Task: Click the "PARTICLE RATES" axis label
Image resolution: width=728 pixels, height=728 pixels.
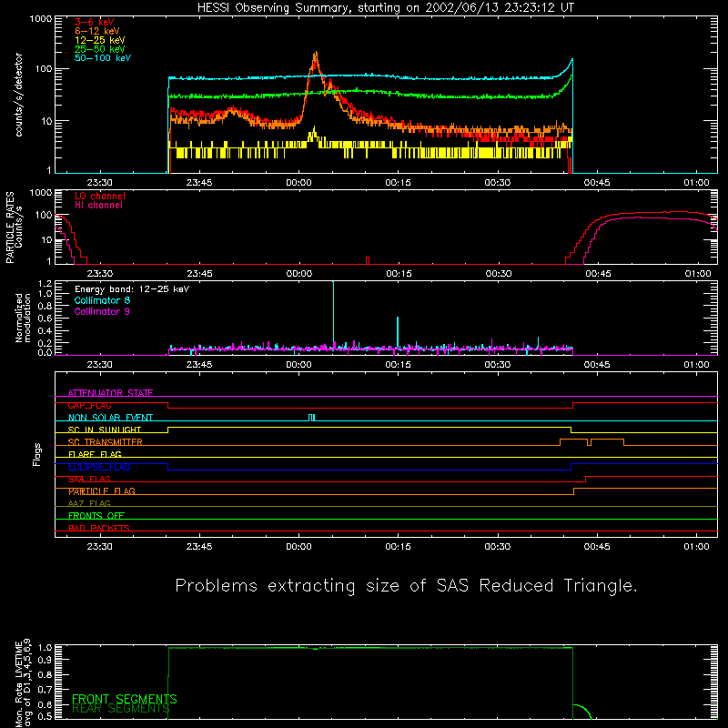Action: pos(10,227)
